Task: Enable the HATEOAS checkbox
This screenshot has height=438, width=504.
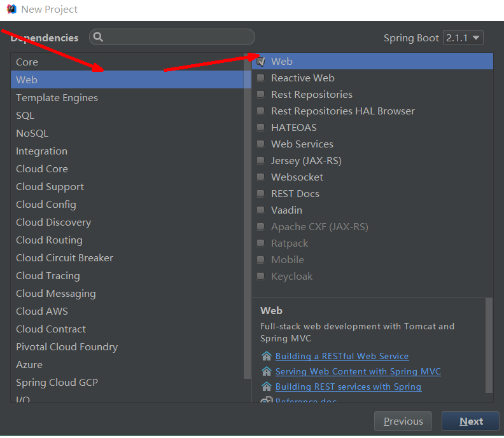Action: tap(261, 127)
